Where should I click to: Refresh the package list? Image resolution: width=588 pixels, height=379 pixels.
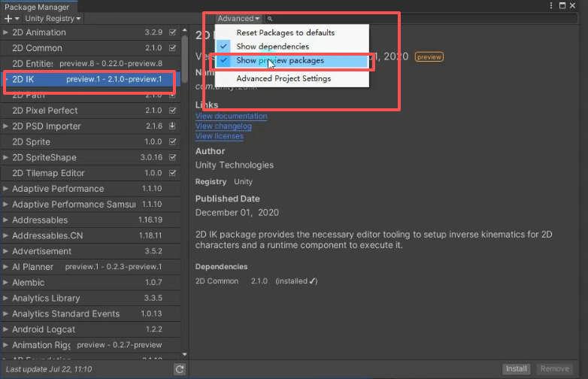(x=180, y=369)
